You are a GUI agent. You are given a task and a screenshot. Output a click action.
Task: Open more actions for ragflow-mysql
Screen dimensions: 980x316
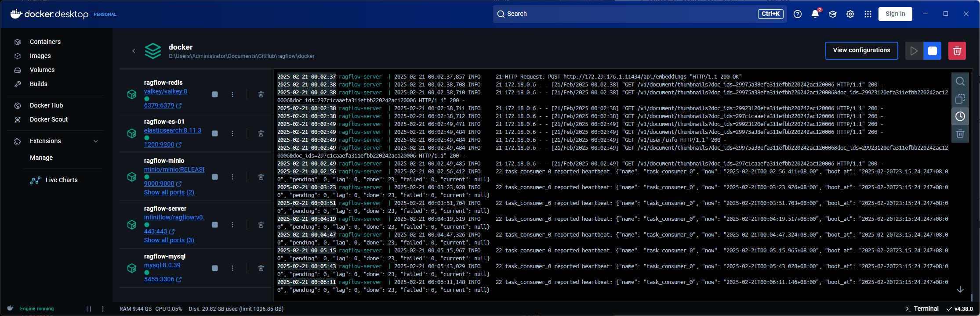232,268
